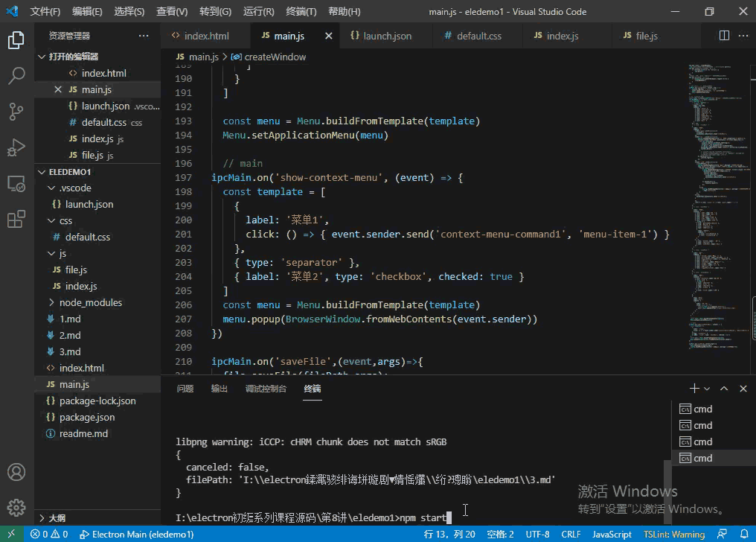Open the Extensions view icon
The width and height of the screenshot is (756, 542).
tap(16, 220)
